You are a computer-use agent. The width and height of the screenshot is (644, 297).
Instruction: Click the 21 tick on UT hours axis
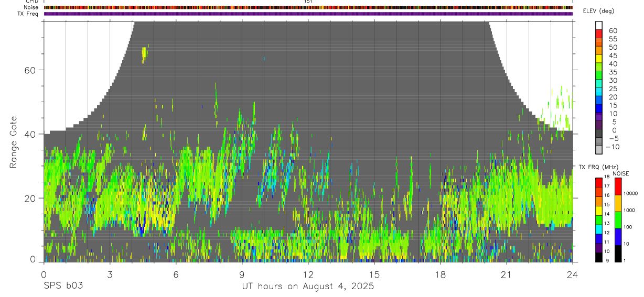click(x=506, y=274)
